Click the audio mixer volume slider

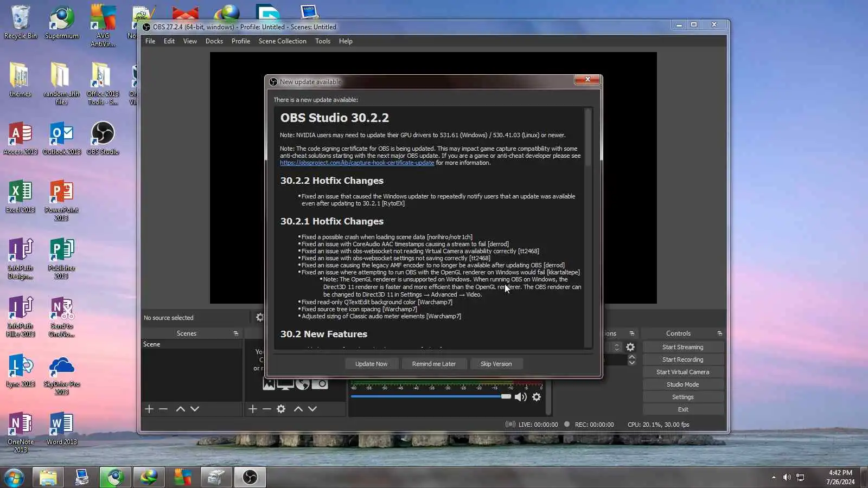(431, 396)
